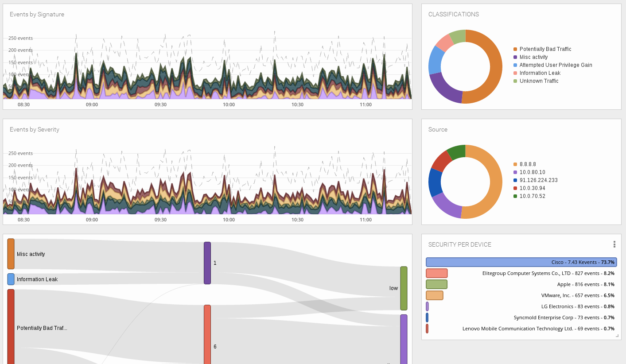Screen dimensions: 626x364
Task: Click the 09:00 label in Events by Signature
Action: click(x=92, y=105)
